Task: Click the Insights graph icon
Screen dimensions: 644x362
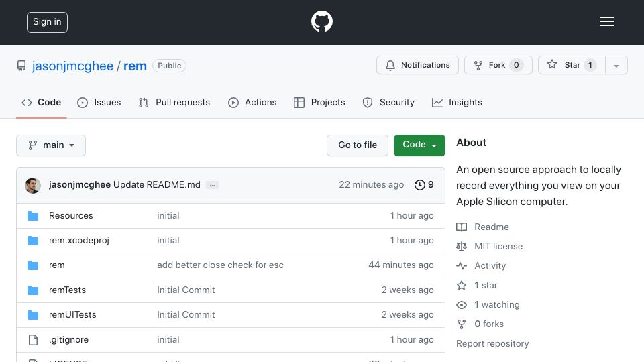Action: 437,102
